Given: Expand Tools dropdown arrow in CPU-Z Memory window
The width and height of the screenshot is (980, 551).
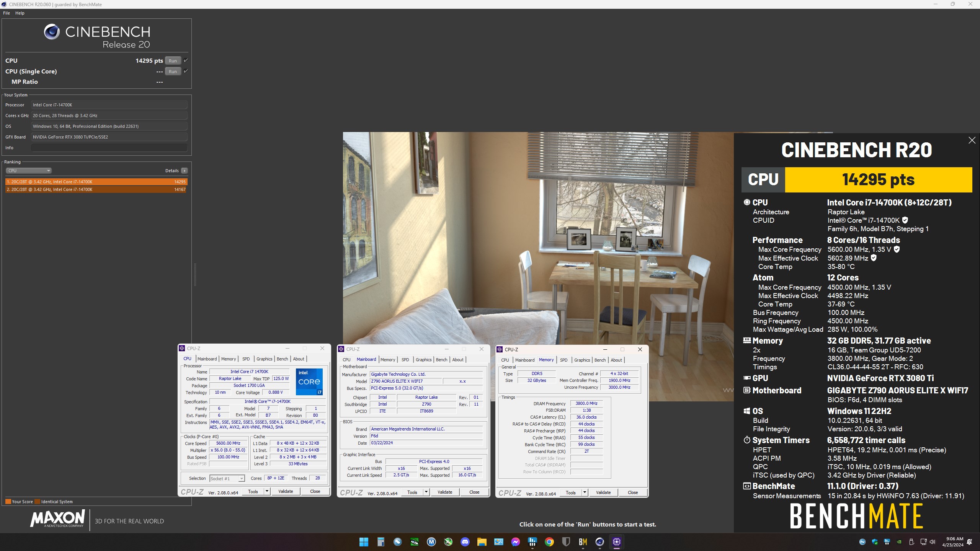Looking at the screenshot, I should click(x=585, y=492).
